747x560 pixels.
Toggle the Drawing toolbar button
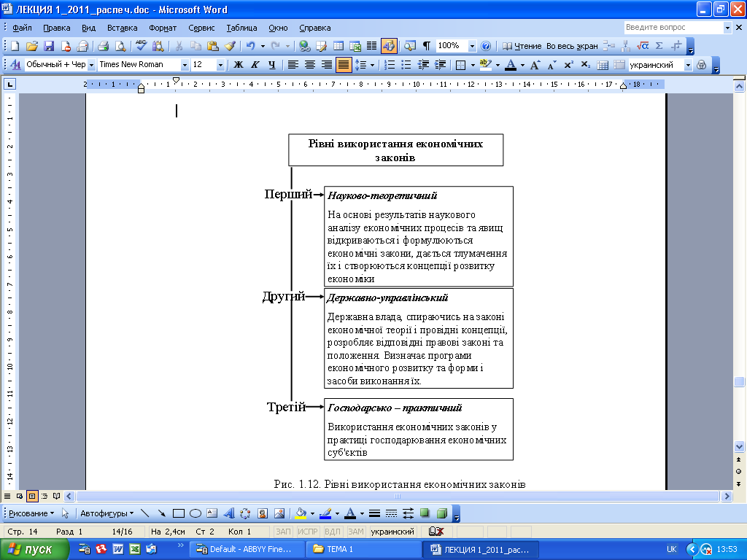click(x=389, y=46)
